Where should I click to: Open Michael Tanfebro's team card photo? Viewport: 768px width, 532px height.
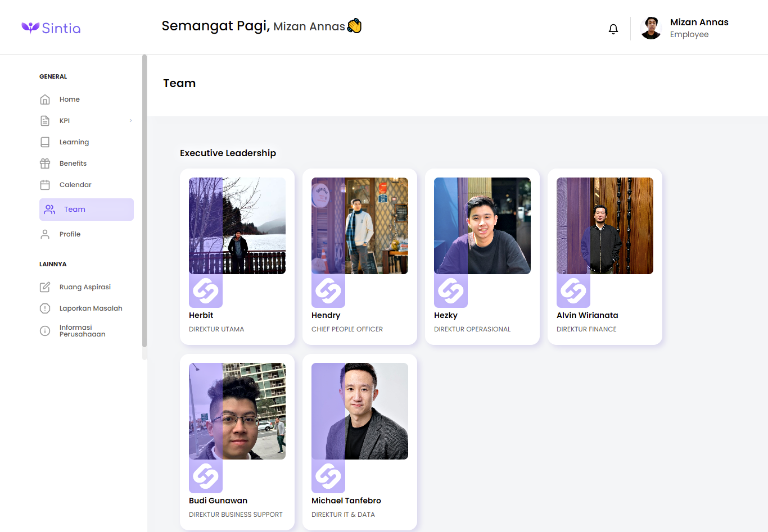(360, 411)
